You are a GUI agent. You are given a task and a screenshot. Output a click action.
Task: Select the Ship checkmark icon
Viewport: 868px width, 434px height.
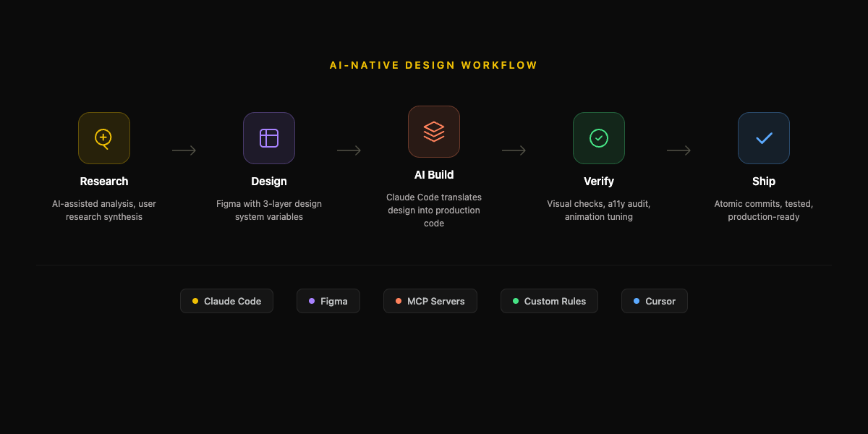tap(763, 137)
